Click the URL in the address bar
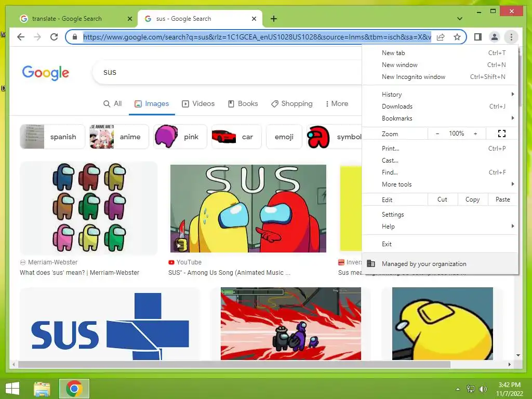Viewport: 532px width, 399px height. [257, 37]
